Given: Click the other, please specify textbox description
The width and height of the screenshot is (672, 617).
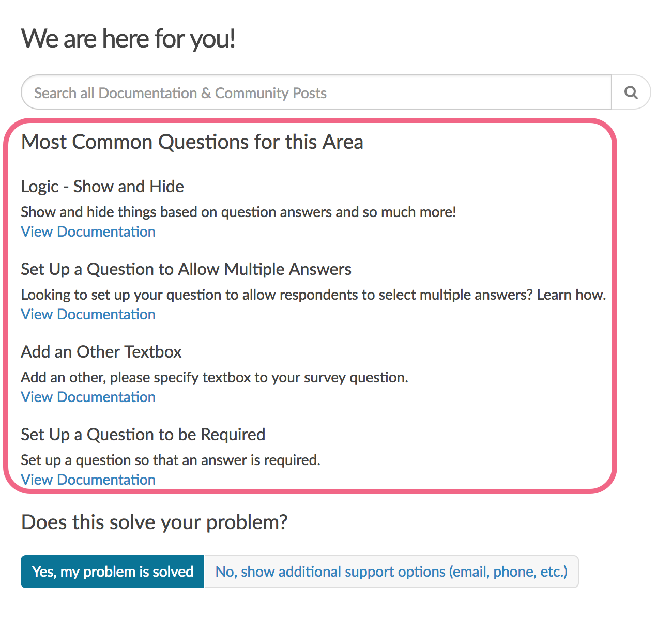Looking at the screenshot, I should (215, 377).
